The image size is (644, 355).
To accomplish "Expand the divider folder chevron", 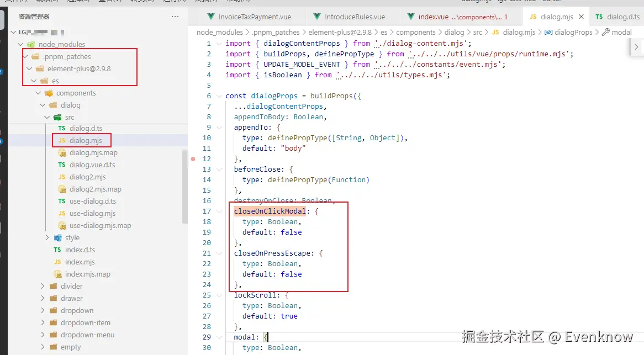I will [43, 286].
